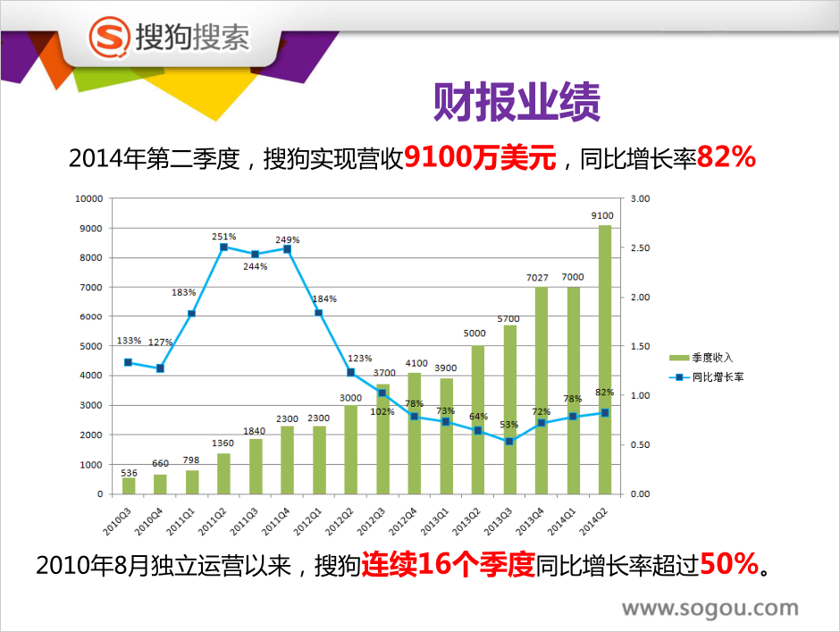Click the Sogou S logo icon
The image size is (840, 632).
pos(109,37)
